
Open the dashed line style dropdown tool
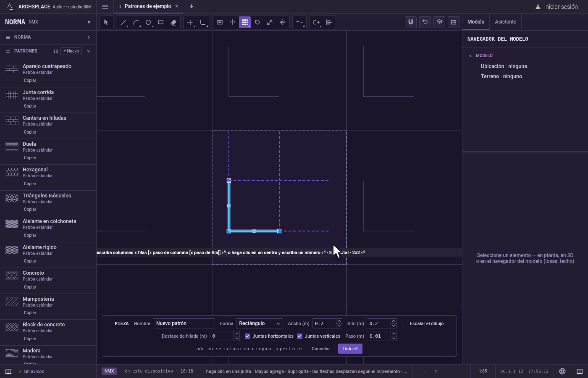click(299, 22)
